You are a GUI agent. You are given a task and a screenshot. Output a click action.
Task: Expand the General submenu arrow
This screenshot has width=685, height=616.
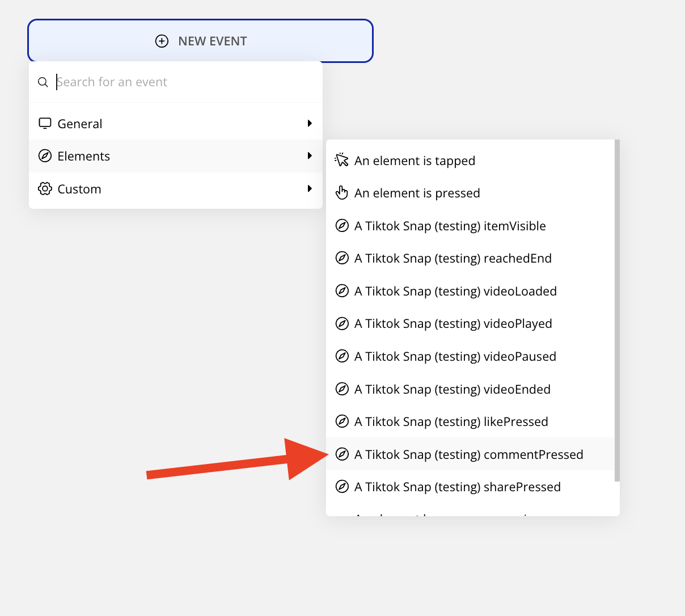point(310,124)
